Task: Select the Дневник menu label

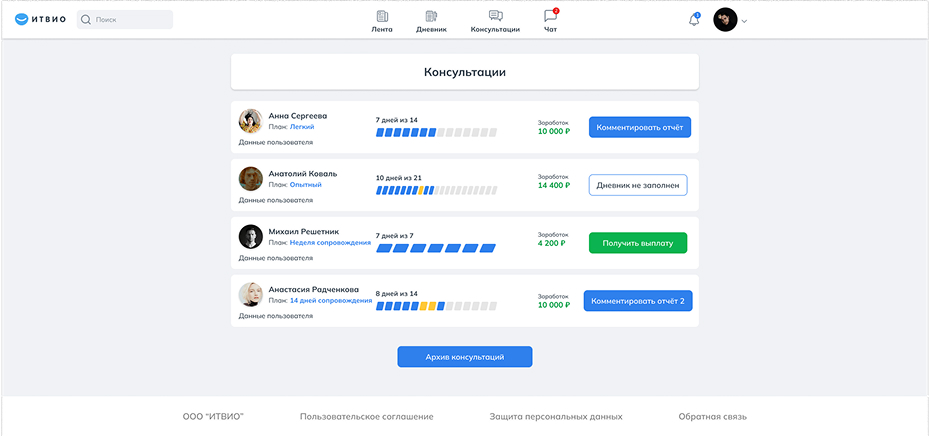Action: coord(431,30)
